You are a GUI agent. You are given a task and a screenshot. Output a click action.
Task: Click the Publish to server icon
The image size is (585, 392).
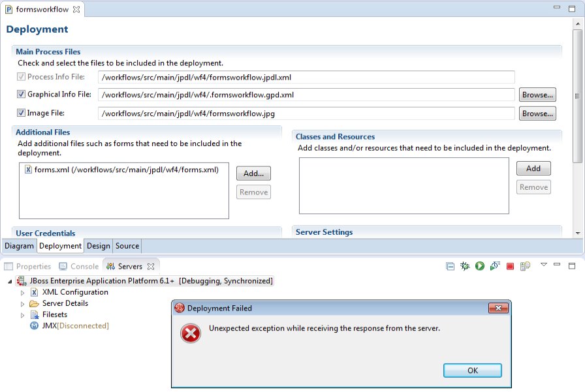[x=525, y=266]
